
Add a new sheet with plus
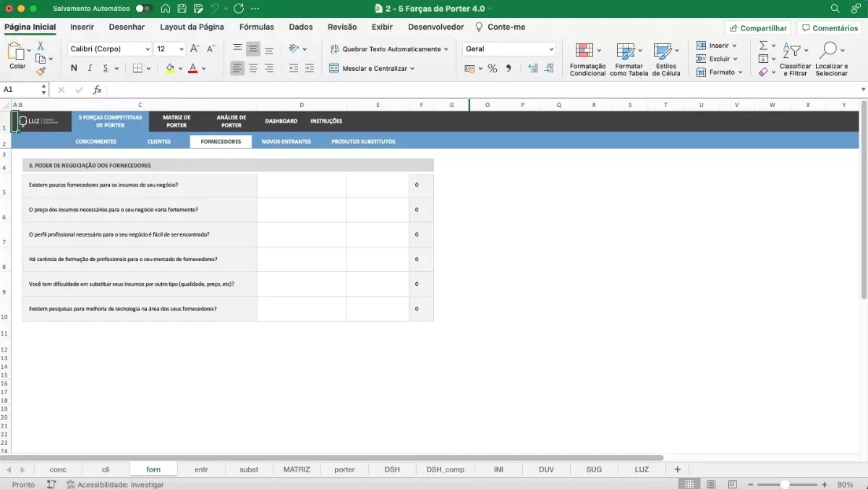pos(678,469)
